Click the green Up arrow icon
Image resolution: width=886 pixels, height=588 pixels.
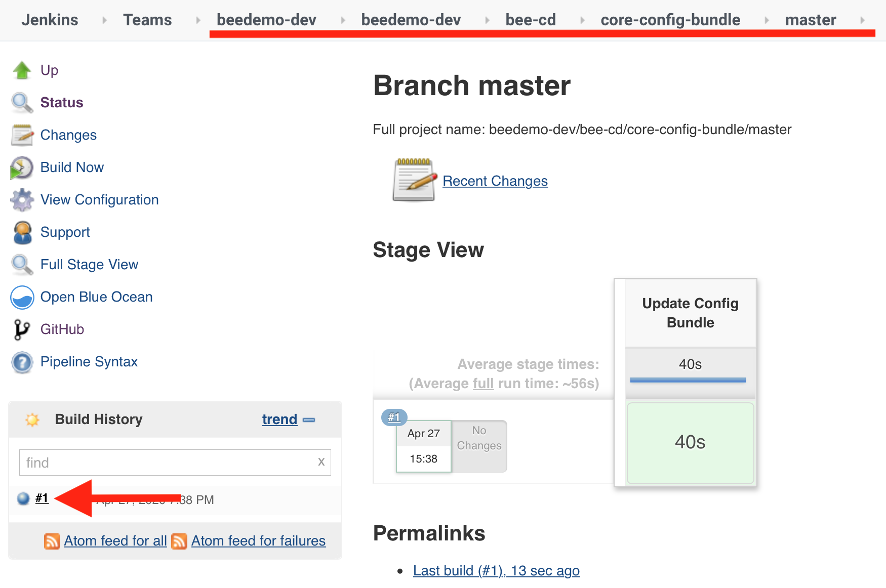pos(22,70)
